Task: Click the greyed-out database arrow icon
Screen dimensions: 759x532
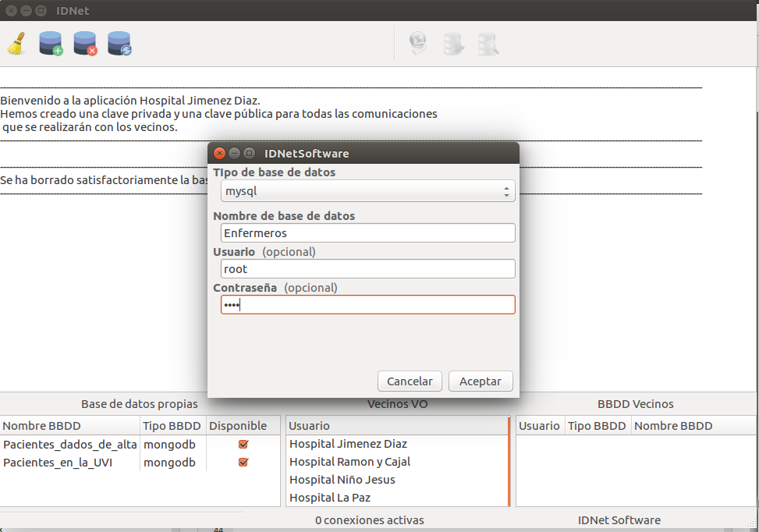Action: point(453,44)
